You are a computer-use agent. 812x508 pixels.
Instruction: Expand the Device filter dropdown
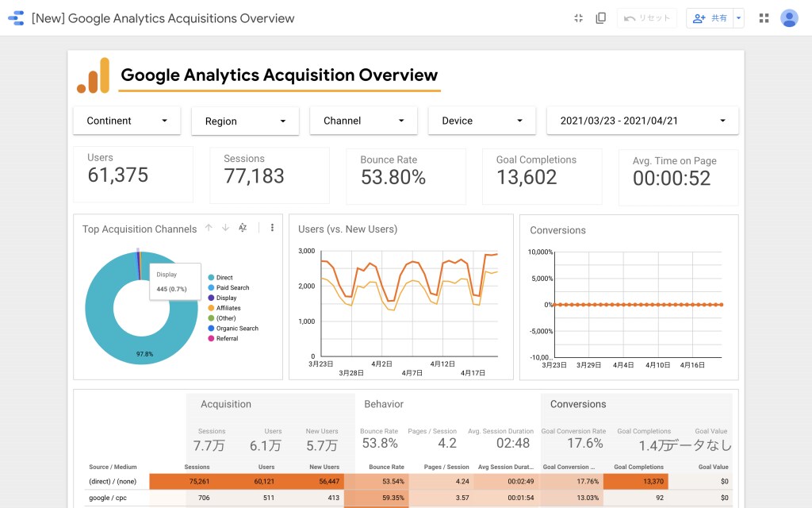481,121
